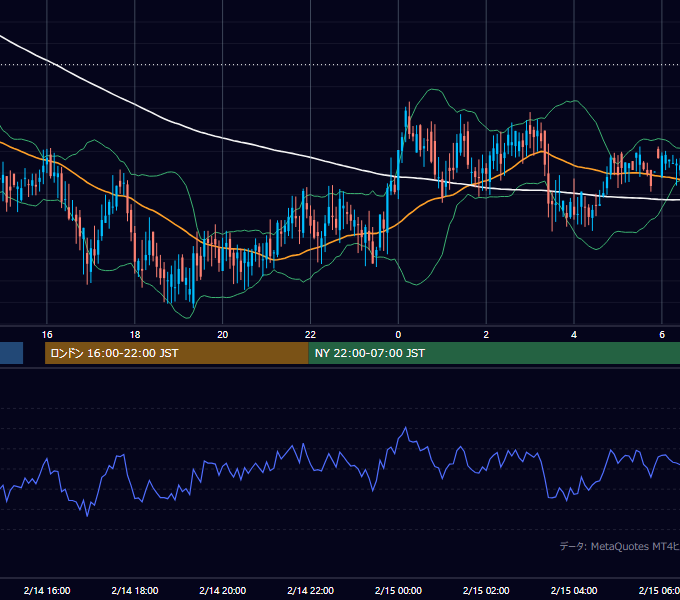Click the NY 22:00-07:00 JST session bar
680x600 pixels.
click(x=494, y=353)
